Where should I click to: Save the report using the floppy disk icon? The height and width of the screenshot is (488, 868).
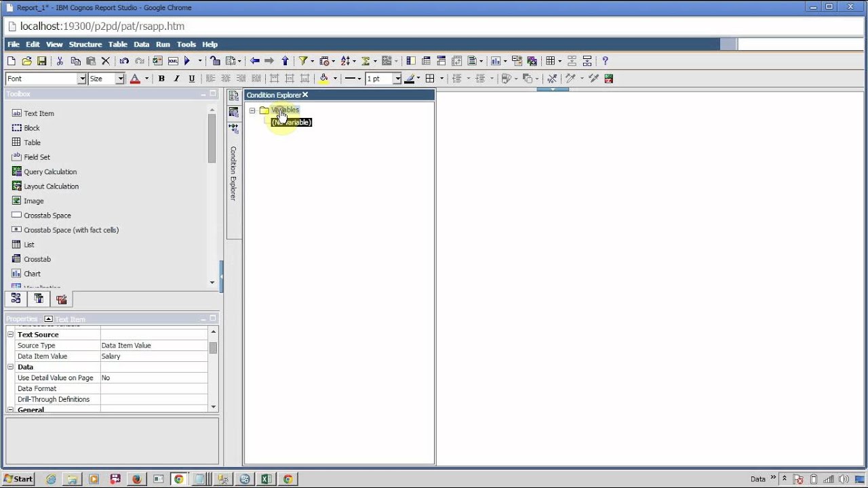(x=41, y=61)
